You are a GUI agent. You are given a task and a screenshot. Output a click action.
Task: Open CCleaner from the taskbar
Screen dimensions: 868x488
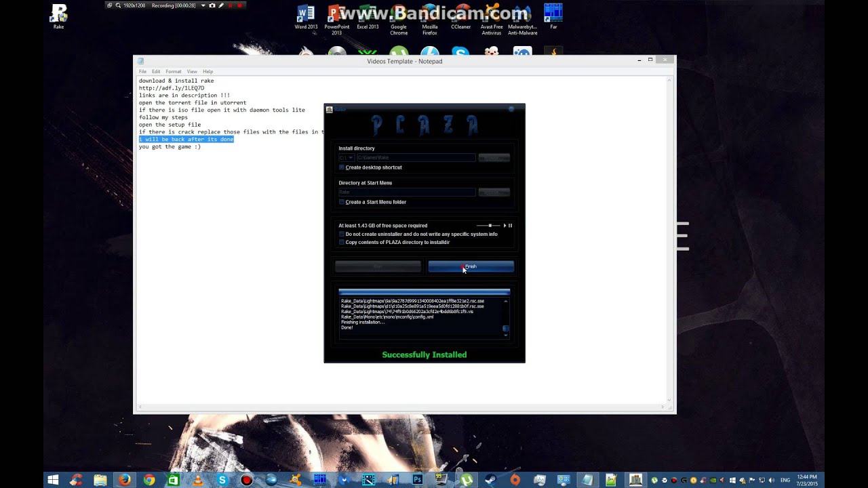(x=75, y=480)
